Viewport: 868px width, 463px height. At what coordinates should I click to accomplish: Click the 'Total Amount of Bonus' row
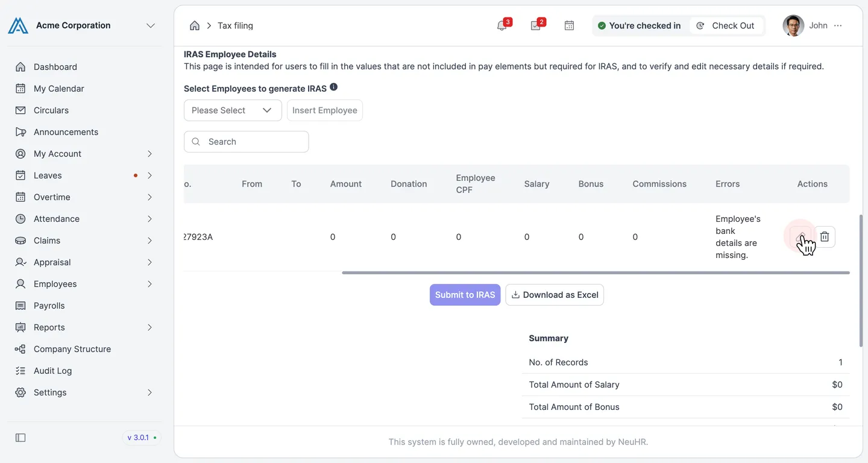tap(686, 407)
